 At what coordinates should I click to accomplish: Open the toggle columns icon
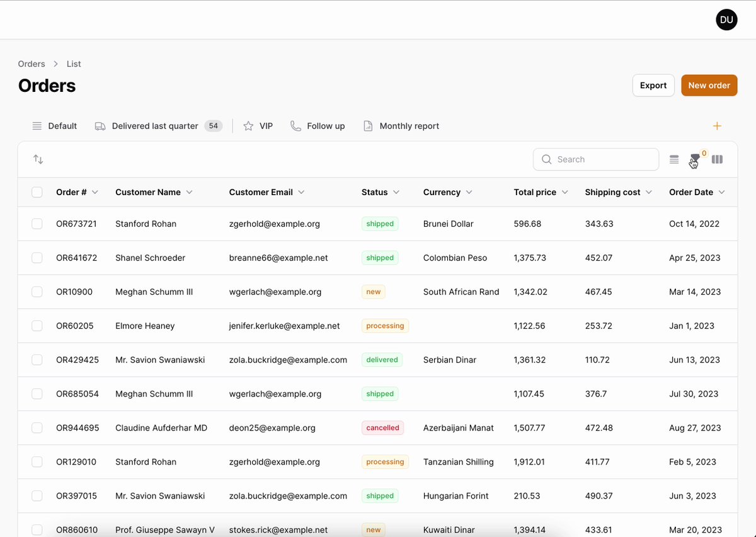click(x=717, y=159)
